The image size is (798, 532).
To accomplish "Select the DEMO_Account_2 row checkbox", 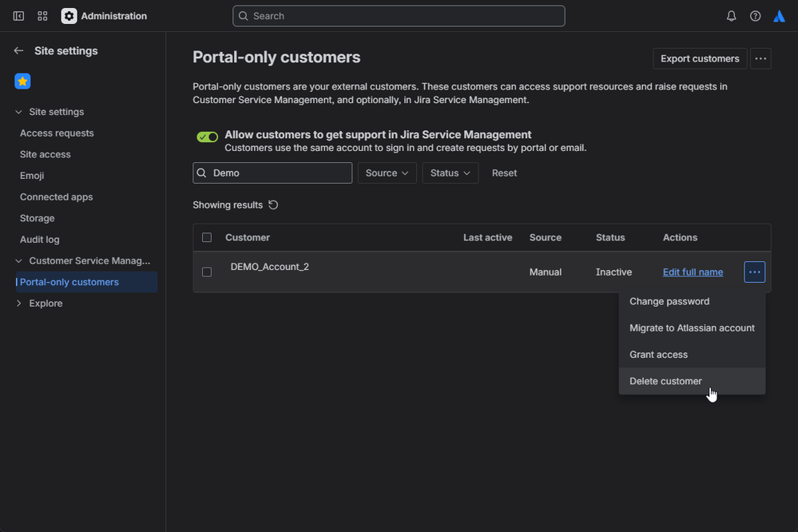I will pos(207,272).
